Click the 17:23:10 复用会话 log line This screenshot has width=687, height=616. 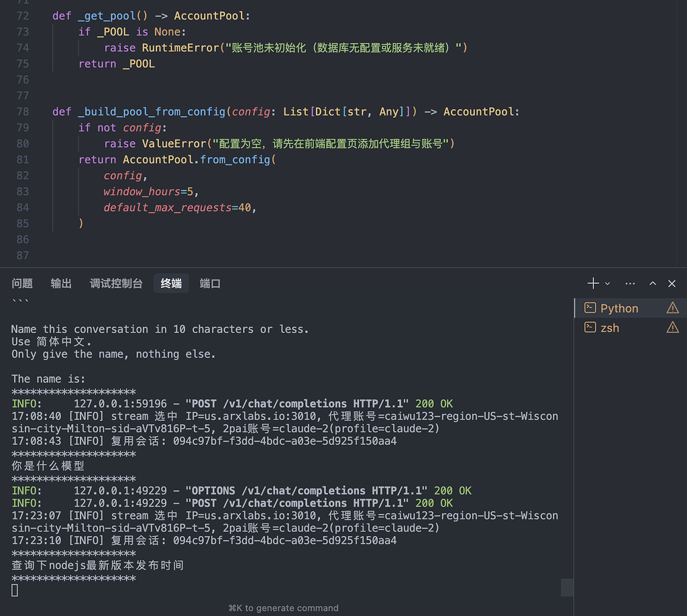point(204,540)
